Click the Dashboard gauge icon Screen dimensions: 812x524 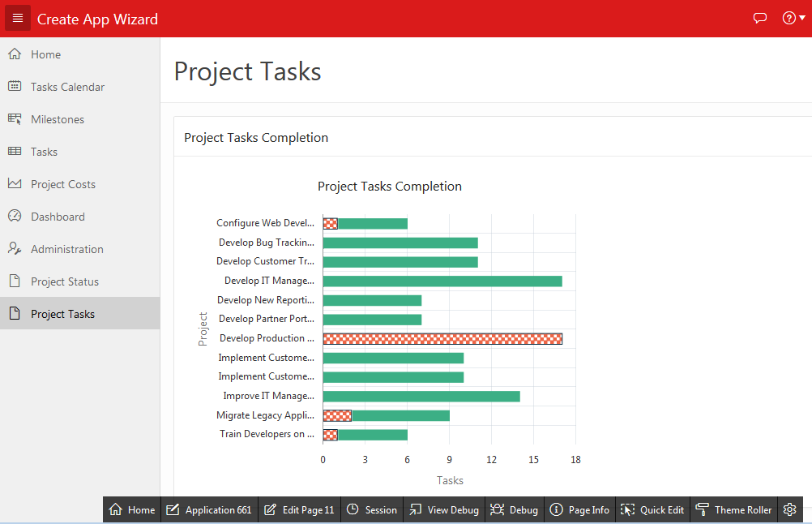[15, 216]
